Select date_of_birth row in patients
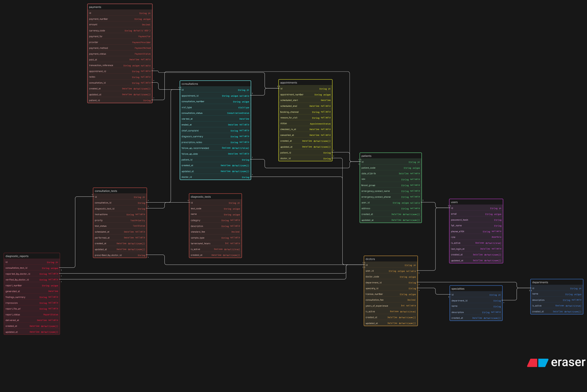The height and width of the screenshot is (392, 587). [x=390, y=174]
